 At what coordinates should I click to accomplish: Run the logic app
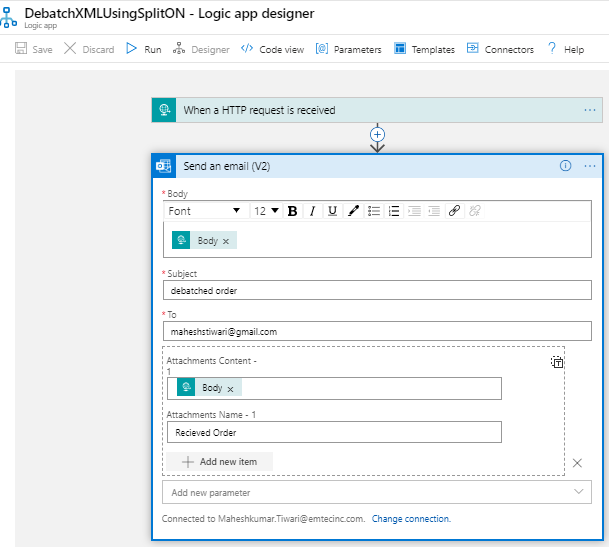[144, 49]
